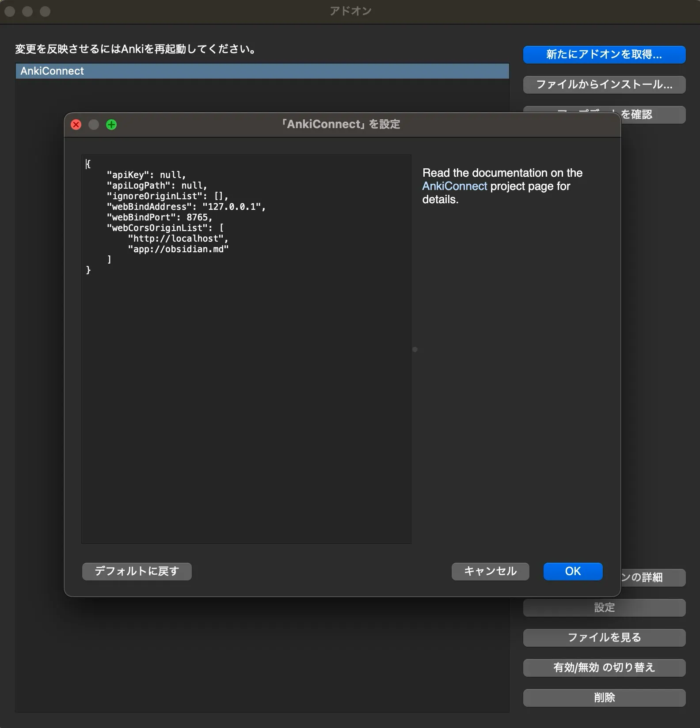This screenshot has width=700, height=728.
Task: Click the green zoom button of config dialog
Action: tap(111, 125)
